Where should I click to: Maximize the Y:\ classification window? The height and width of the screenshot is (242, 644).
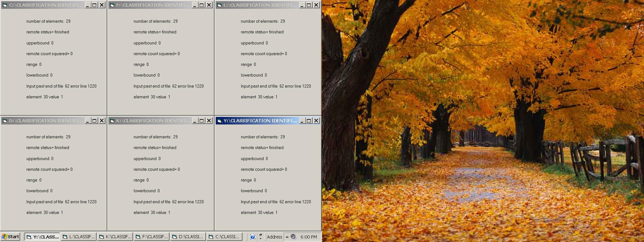(x=309, y=121)
